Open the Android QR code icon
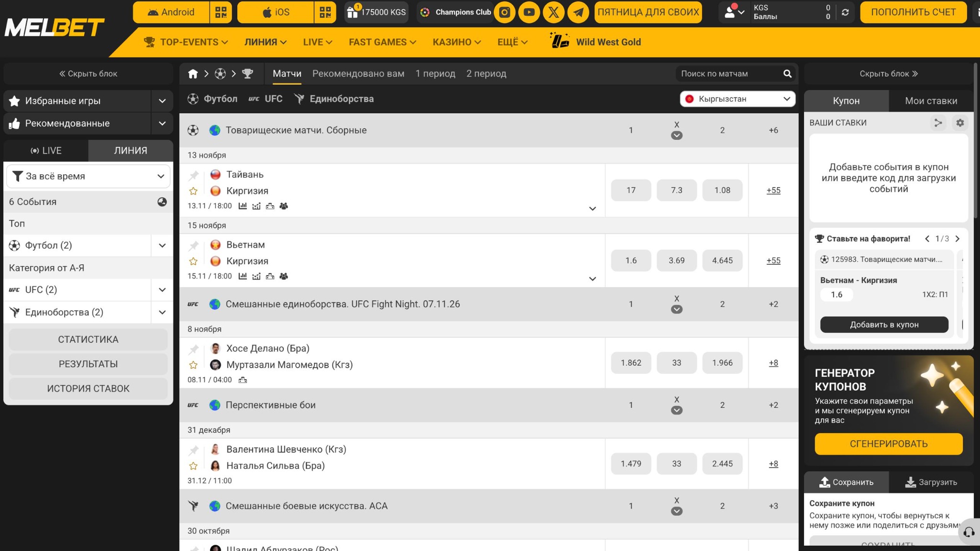 pos(221,12)
